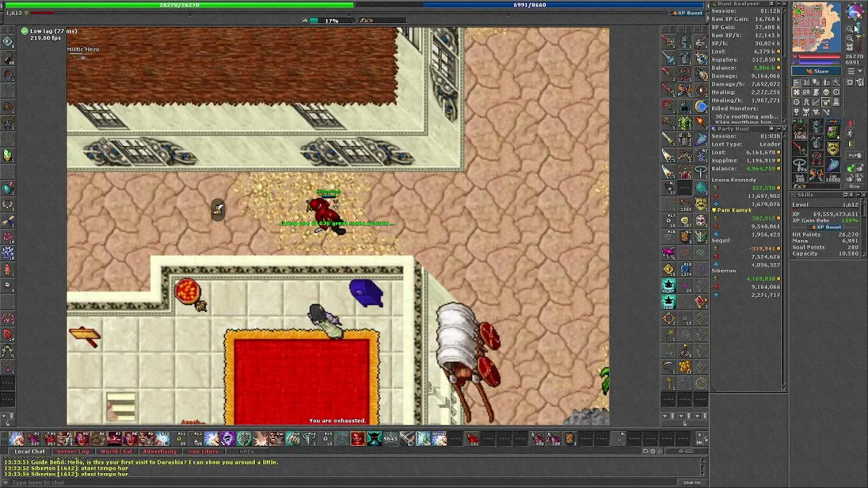
Task: Toggle the PvP mode button
Action: pyautogui.click(x=854, y=156)
